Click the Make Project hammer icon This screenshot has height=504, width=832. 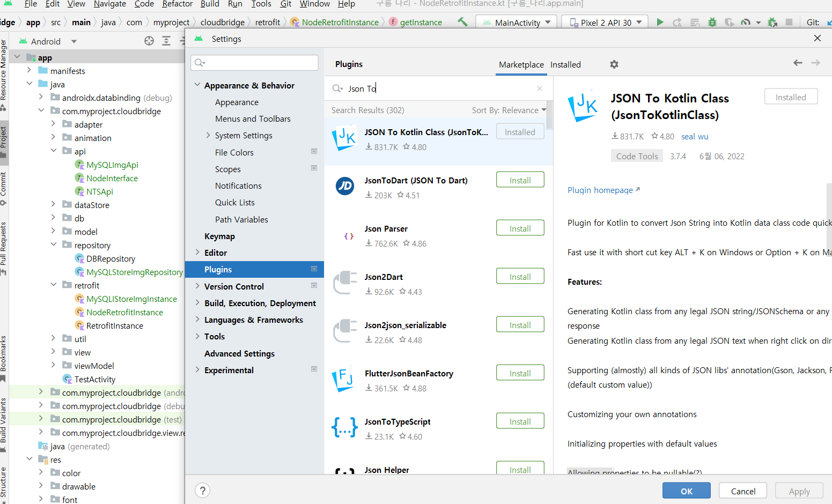point(462,22)
